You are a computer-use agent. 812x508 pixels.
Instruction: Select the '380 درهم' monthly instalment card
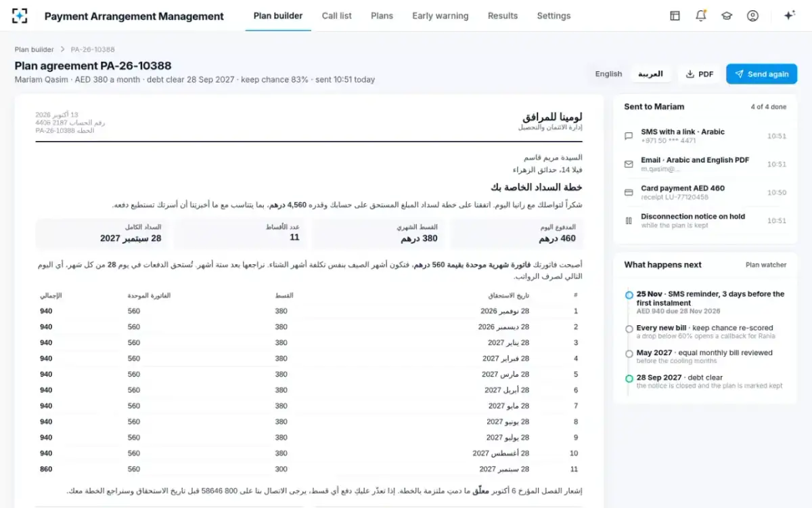(x=378, y=234)
